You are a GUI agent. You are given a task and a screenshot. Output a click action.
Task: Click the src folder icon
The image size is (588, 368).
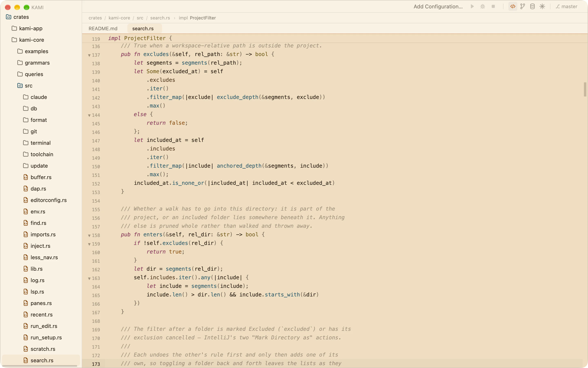click(x=20, y=86)
